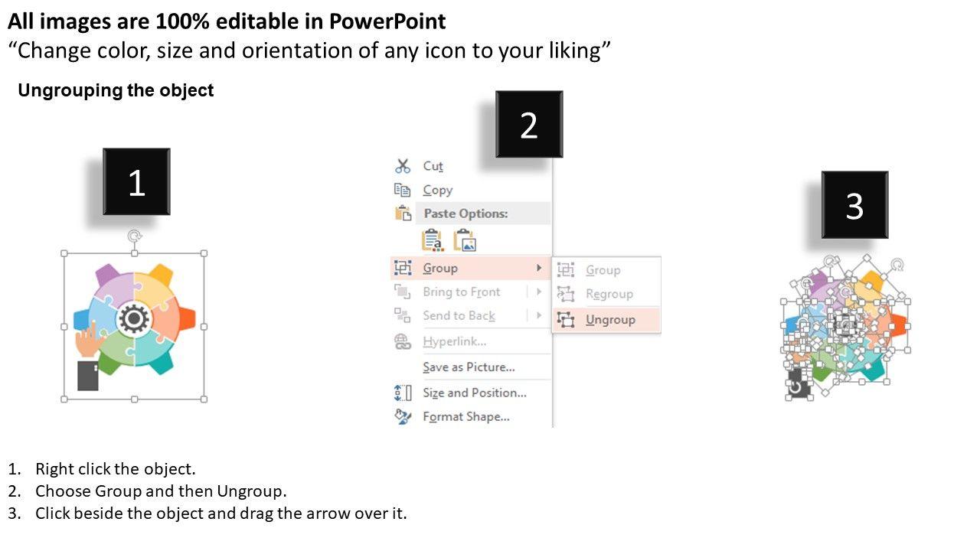980x551 pixels.
Task: Click the black number 1 step box
Action: pos(136,182)
